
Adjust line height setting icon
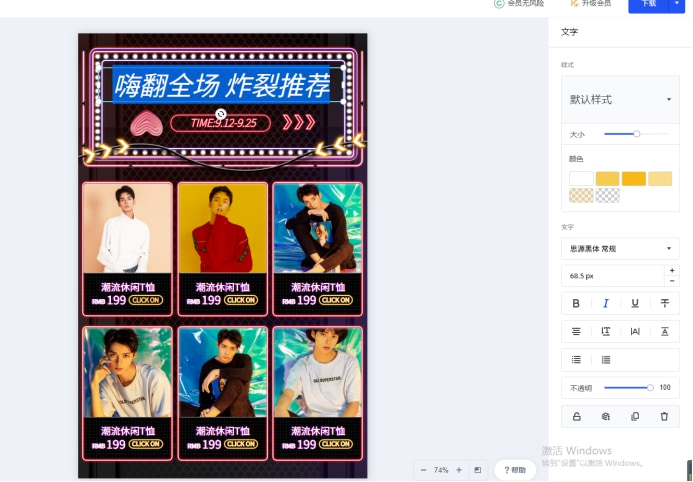[x=605, y=331]
